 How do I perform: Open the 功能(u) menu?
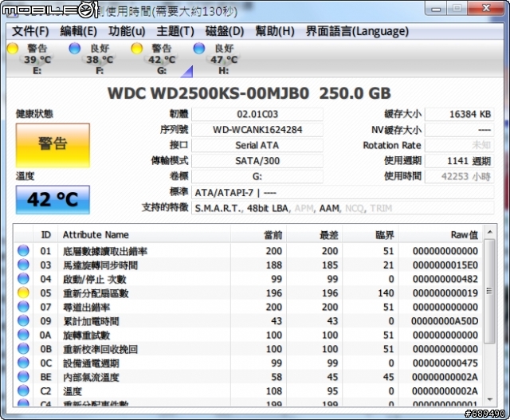(x=127, y=31)
